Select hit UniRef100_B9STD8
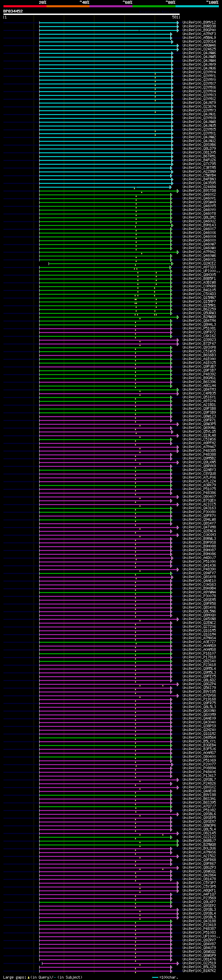The height and width of the screenshot is (980, 222). tap(199, 191)
